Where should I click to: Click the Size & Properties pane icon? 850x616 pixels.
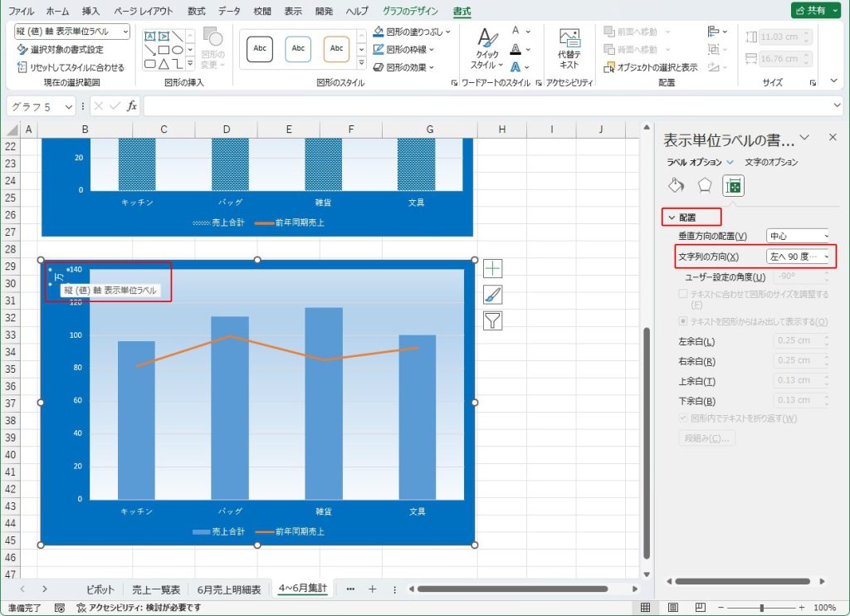click(x=732, y=185)
